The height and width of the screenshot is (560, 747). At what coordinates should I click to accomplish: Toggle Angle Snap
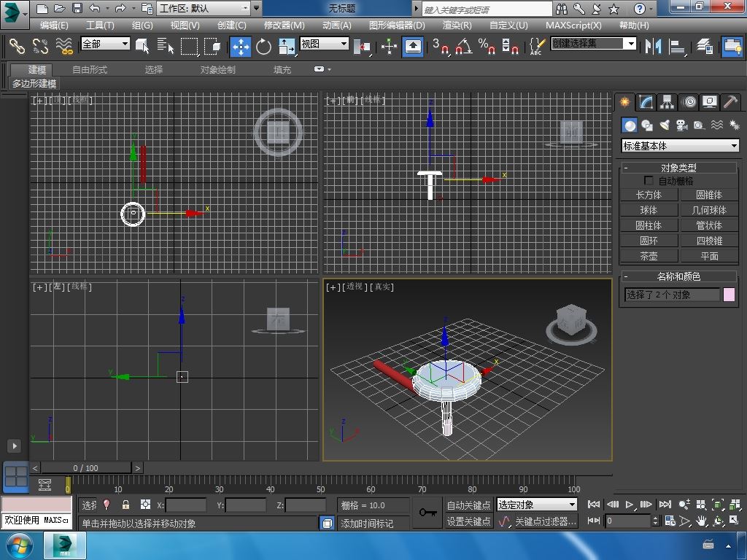pos(464,47)
